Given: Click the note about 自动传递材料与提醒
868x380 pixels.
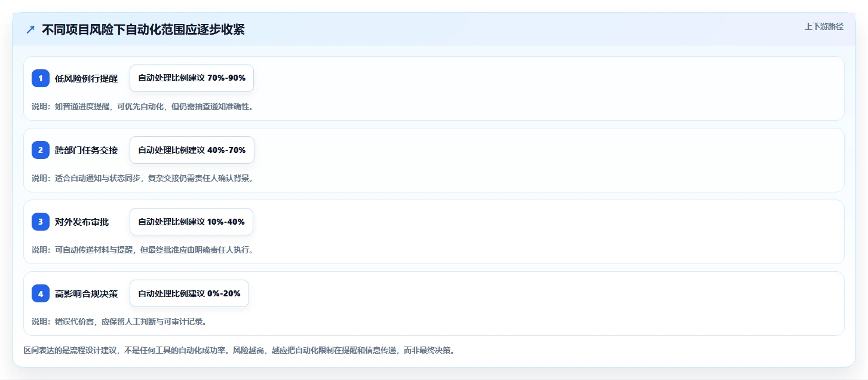Looking at the screenshot, I should point(142,250).
